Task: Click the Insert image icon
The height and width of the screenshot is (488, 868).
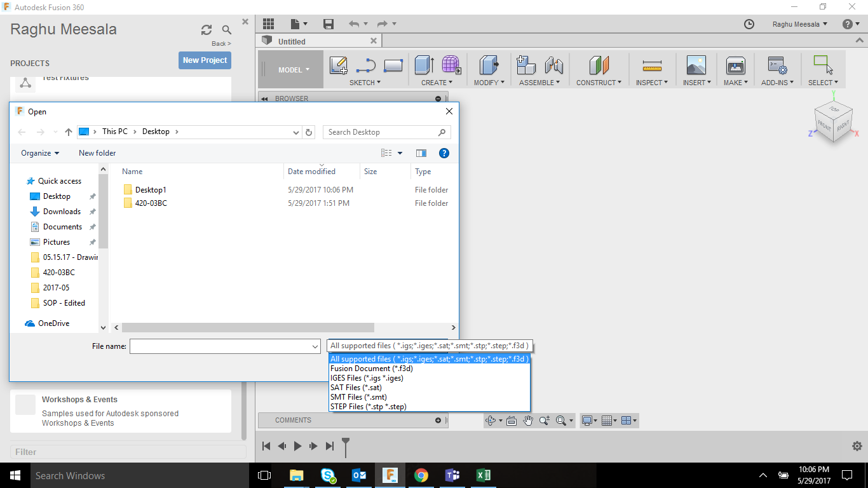Action: tap(696, 65)
